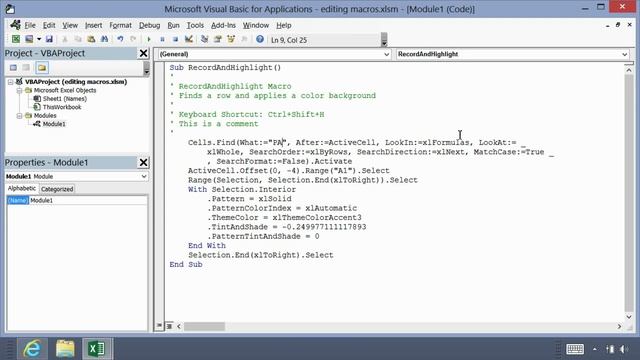Open the Insert menu
This screenshot has width=640, height=360.
pyautogui.click(x=93, y=25)
